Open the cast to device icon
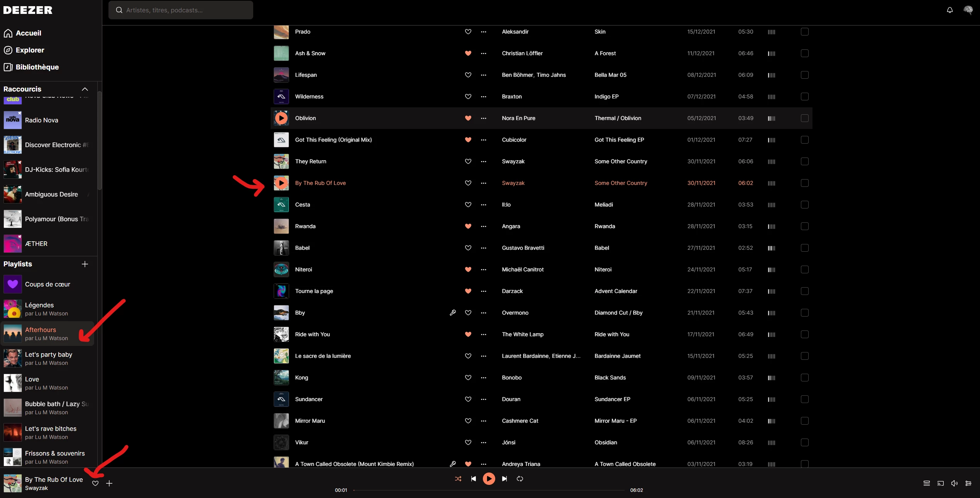 click(x=941, y=483)
